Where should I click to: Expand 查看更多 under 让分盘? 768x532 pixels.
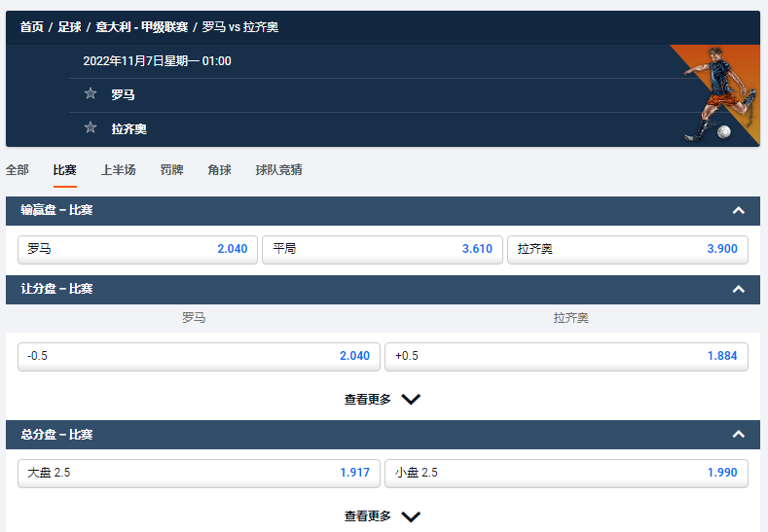pos(383,399)
